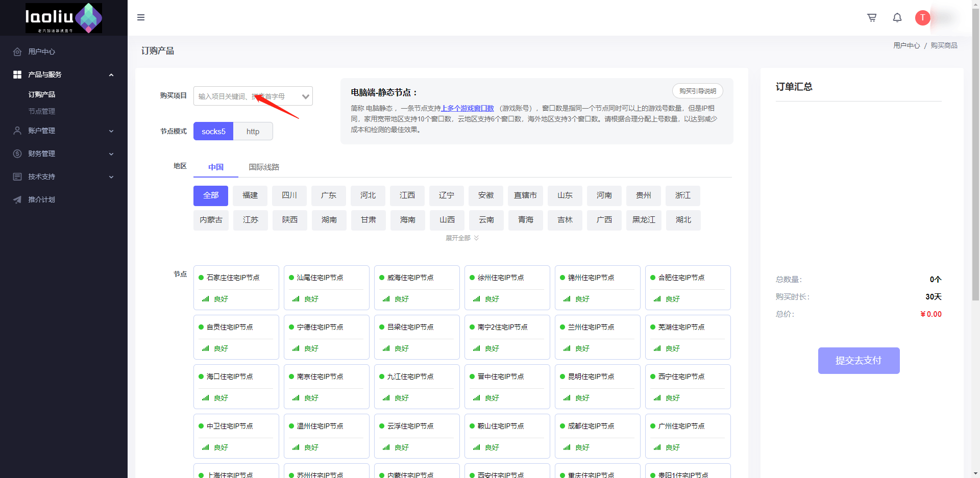Open the notification bell icon
Screen dimensions: 980x478
tap(897, 17)
